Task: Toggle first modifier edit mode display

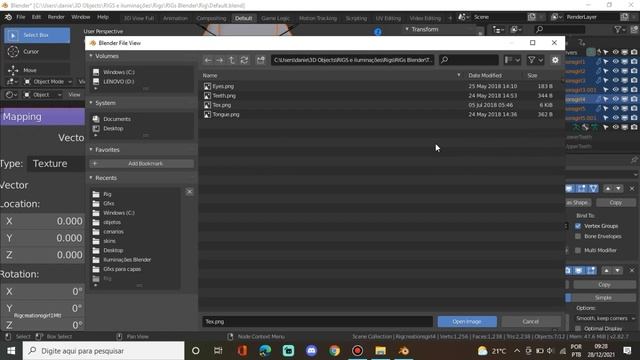Action: (x=582, y=189)
